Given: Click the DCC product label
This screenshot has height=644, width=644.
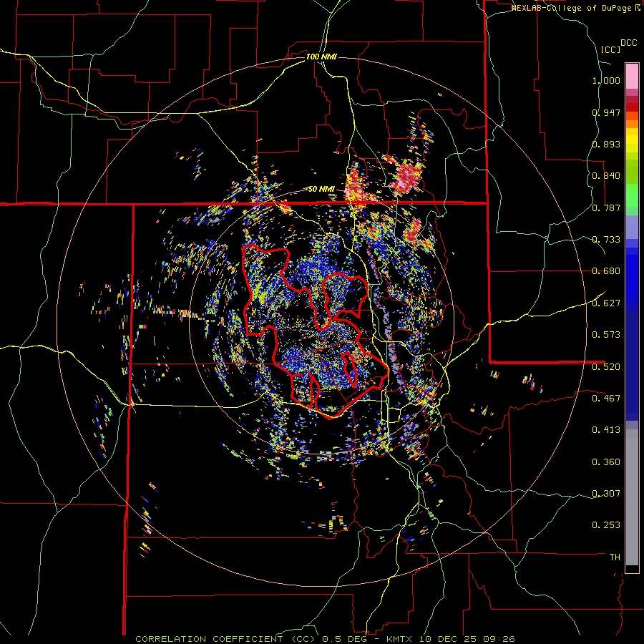Looking at the screenshot, I should 629,43.
